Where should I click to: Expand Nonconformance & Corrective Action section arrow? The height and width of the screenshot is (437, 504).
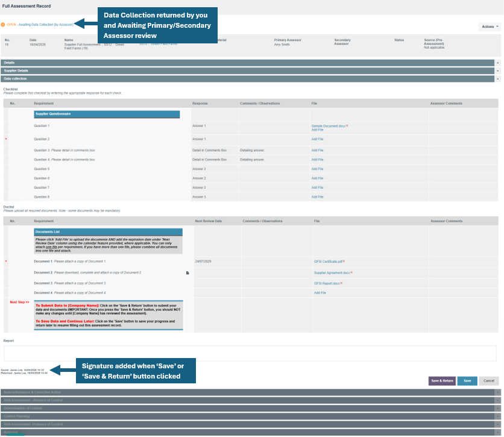(x=498, y=392)
